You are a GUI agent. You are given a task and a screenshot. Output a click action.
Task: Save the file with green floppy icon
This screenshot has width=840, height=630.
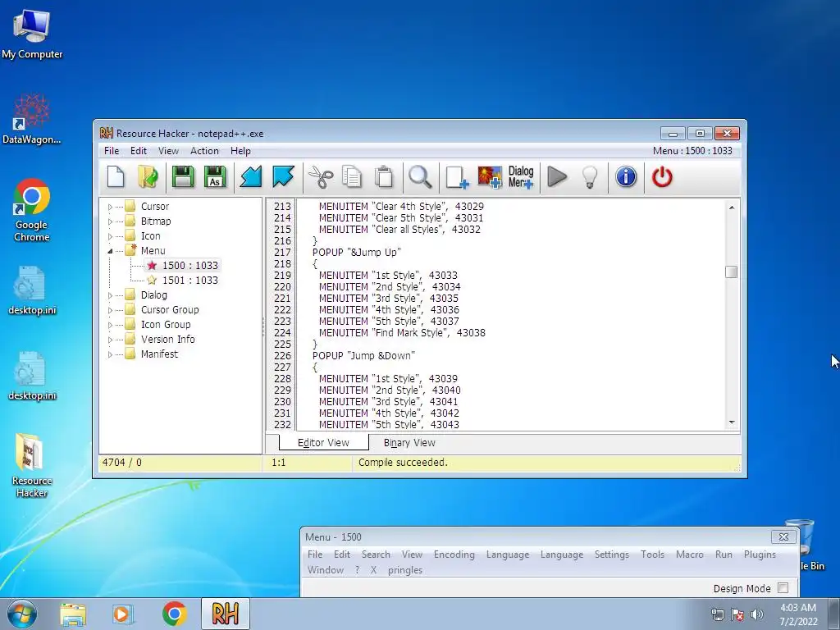183,177
